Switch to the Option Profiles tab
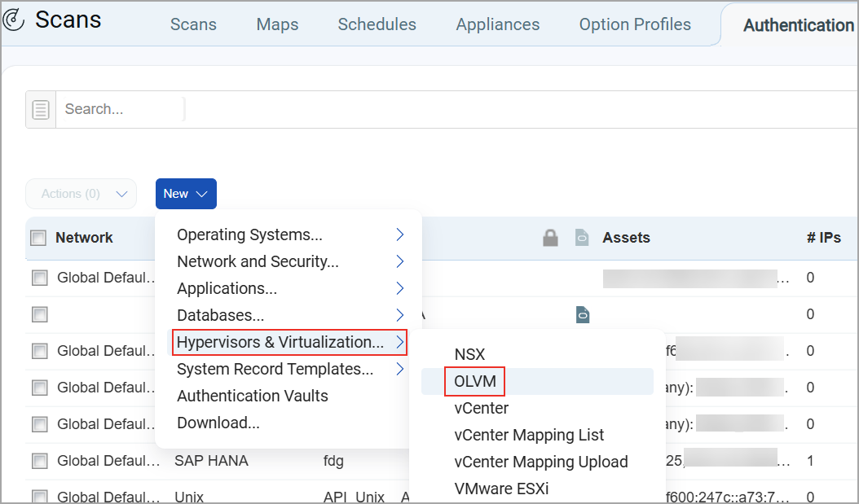Screen dimensions: 859x504 [635, 24]
